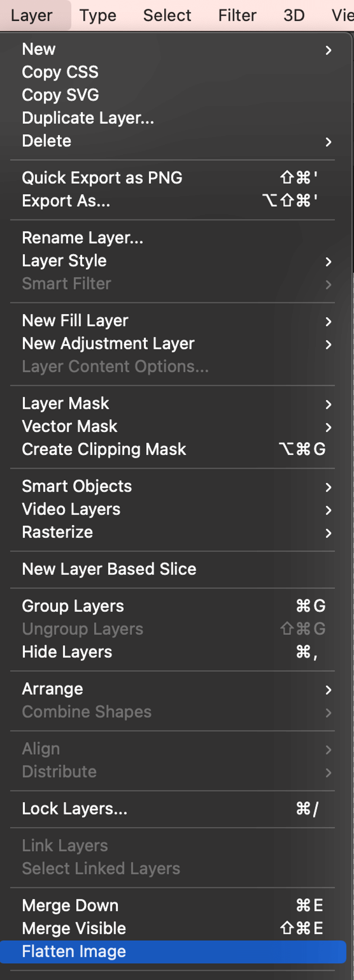The width and height of the screenshot is (354, 980).
Task: Choose Merge Down
Action: pos(70,905)
